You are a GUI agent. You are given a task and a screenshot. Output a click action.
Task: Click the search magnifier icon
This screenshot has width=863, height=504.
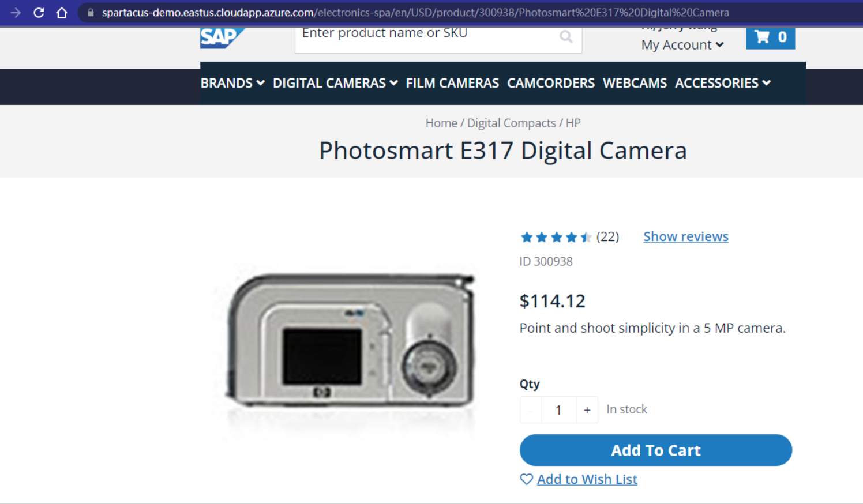coord(566,37)
